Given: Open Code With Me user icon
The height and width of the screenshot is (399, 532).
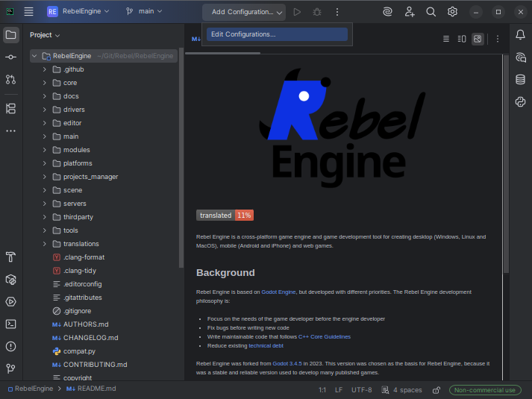Looking at the screenshot, I should coord(410,12).
